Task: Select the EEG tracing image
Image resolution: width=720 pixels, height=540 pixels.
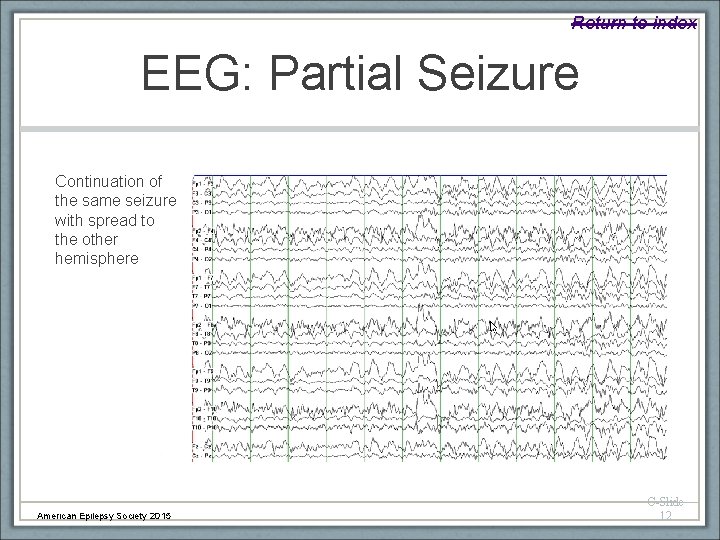Action: pyautogui.click(x=429, y=318)
